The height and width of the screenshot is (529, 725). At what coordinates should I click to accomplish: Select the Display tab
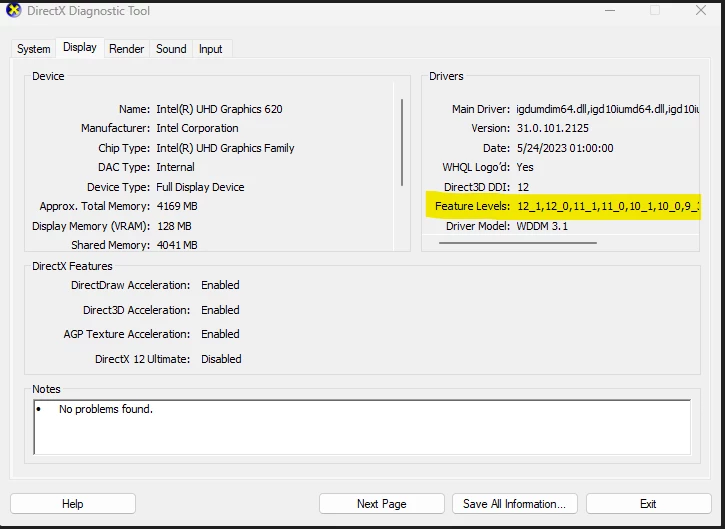pyautogui.click(x=80, y=47)
